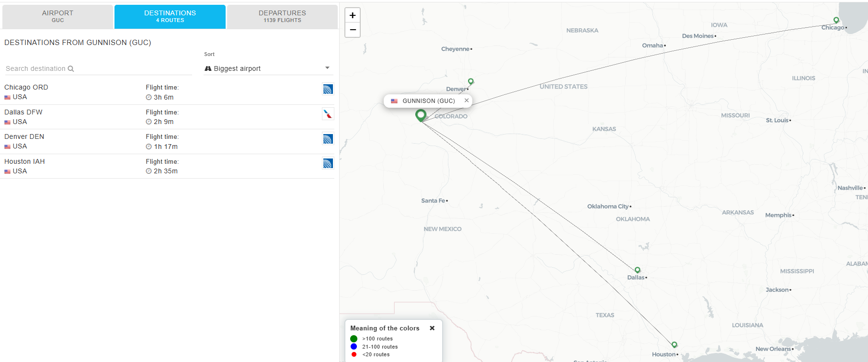Click the green >100 routes swatch
Screen dimensions: 868x362
pyautogui.click(x=354, y=339)
